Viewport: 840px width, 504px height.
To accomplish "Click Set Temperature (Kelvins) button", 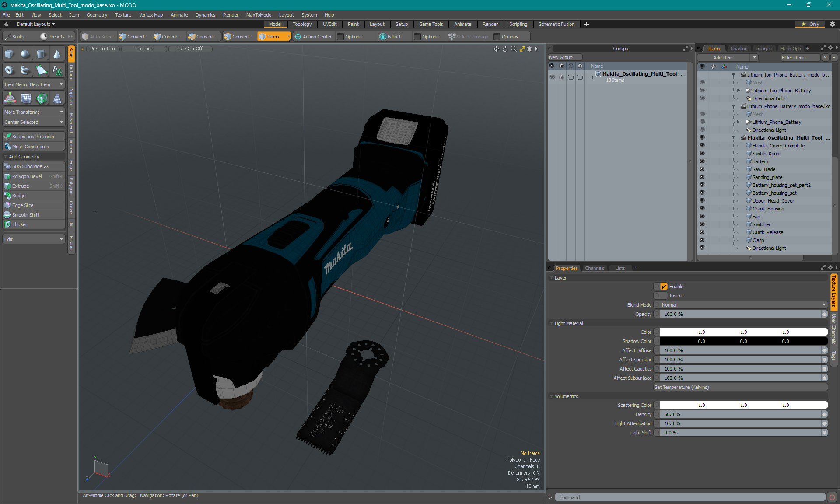I will click(x=740, y=387).
